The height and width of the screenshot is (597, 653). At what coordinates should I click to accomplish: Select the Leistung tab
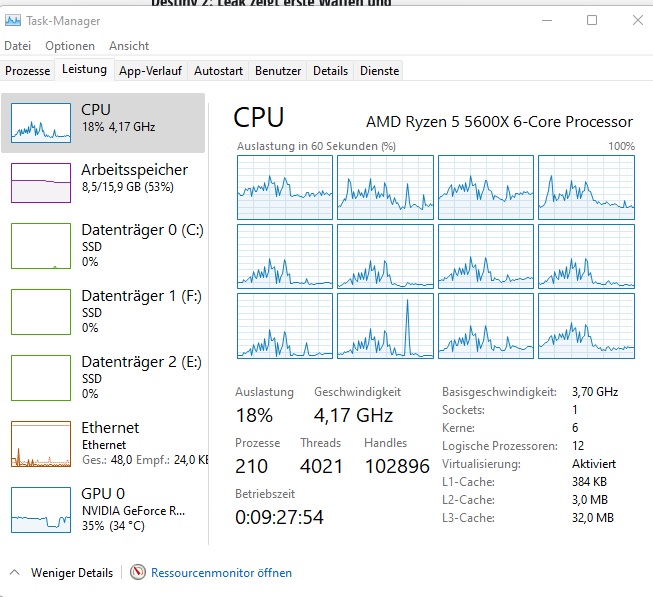84,69
